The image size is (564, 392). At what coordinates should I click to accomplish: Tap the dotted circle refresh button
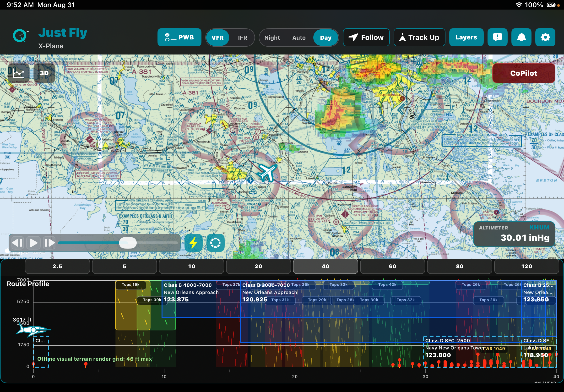tap(215, 243)
